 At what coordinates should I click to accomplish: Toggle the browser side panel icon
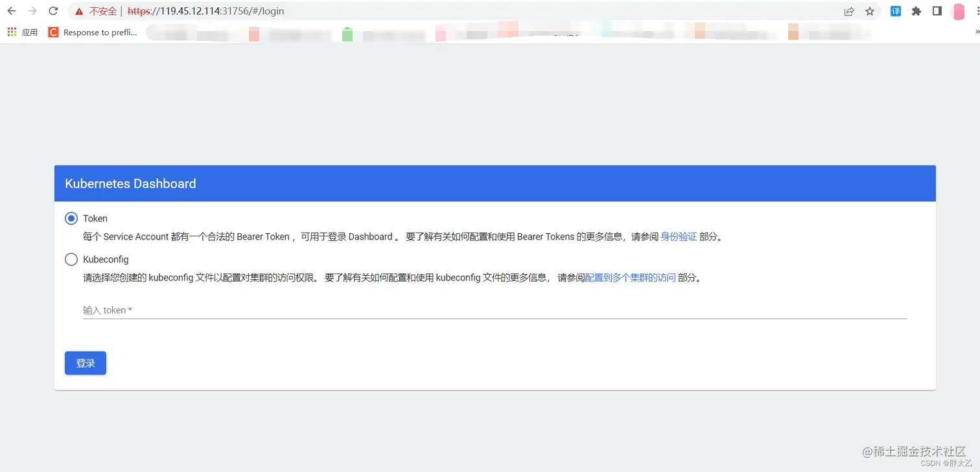[x=937, y=11]
